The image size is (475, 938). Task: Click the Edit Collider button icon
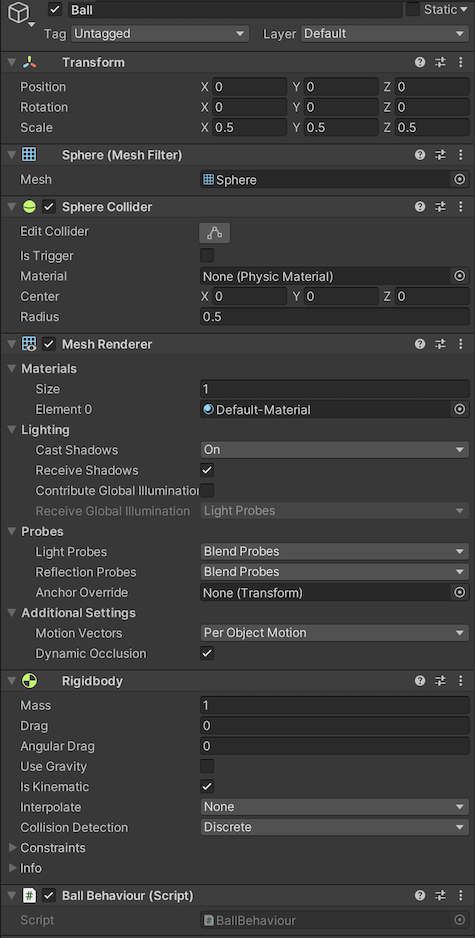214,233
